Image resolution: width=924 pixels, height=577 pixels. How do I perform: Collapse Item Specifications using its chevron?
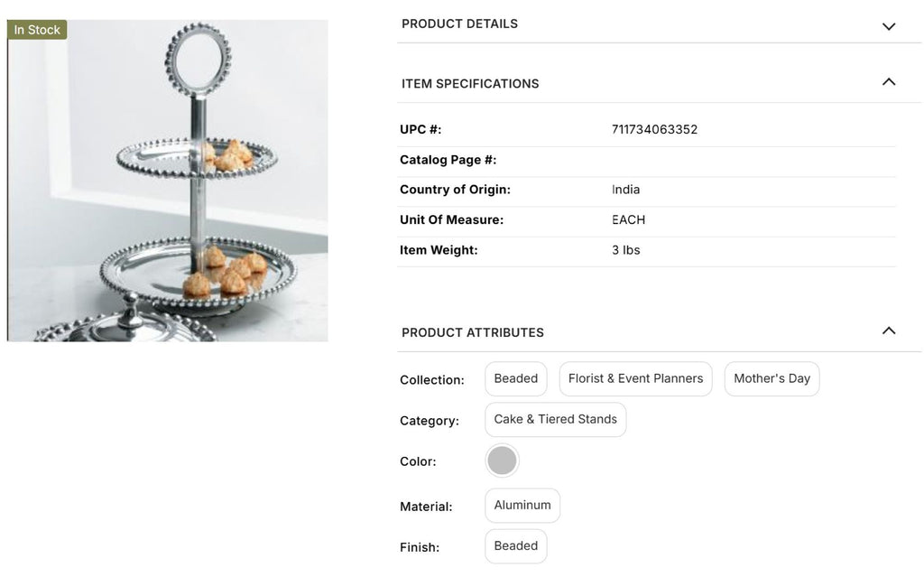(889, 82)
